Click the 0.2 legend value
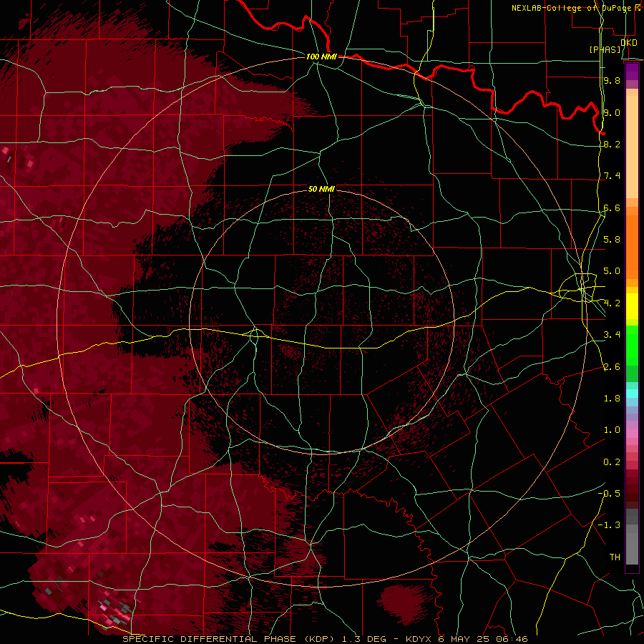Image resolution: width=644 pixels, height=644 pixels. coord(612,462)
